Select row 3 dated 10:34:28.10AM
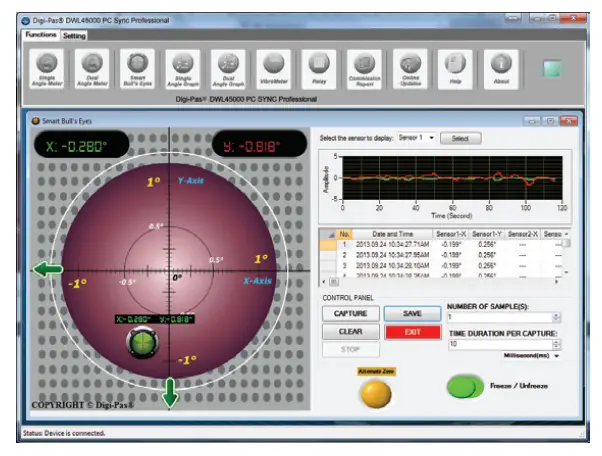Viewport: 602px width, 456px height. point(441,265)
